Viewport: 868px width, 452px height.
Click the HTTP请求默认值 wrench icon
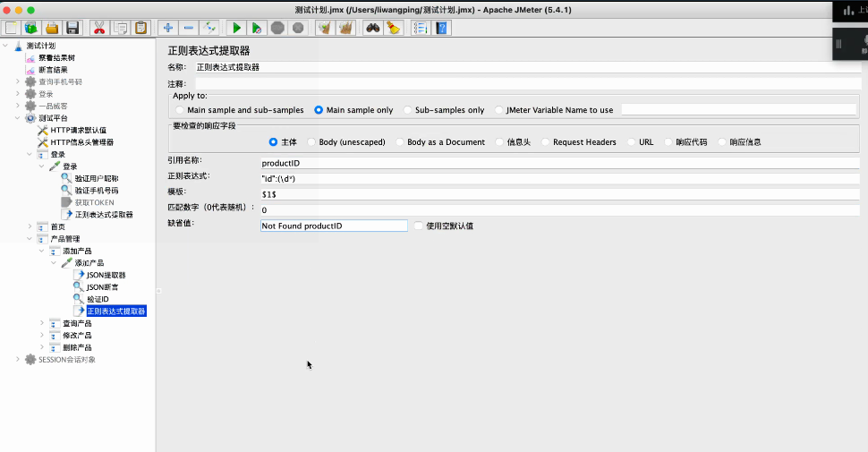(43, 130)
